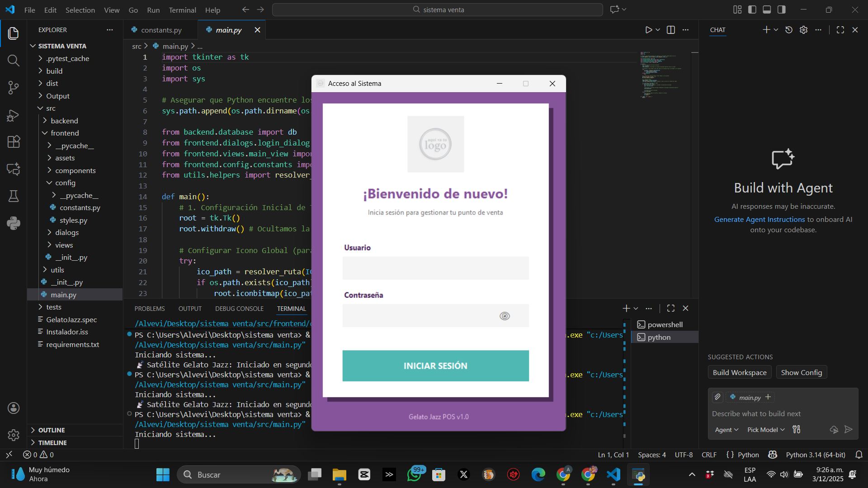Open Source Control view
This screenshot has width=868, height=488.
[x=13, y=88]
